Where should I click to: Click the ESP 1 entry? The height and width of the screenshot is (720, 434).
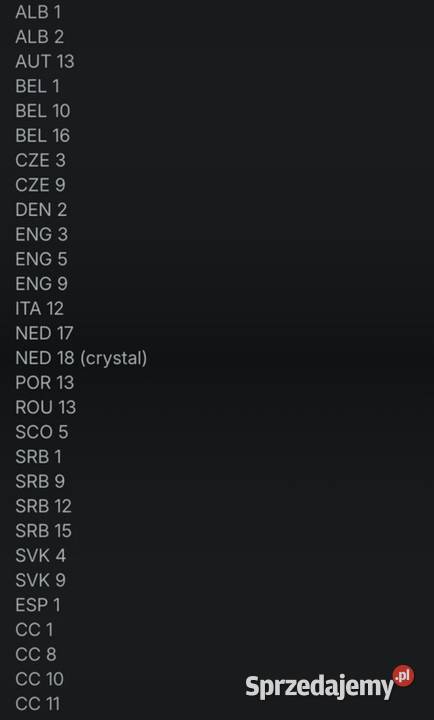point(38,605)
